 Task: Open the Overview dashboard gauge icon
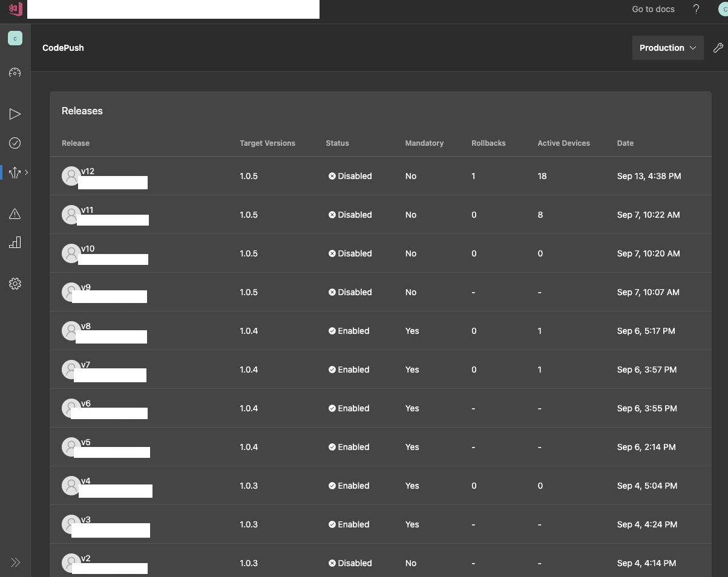(15, 73)
